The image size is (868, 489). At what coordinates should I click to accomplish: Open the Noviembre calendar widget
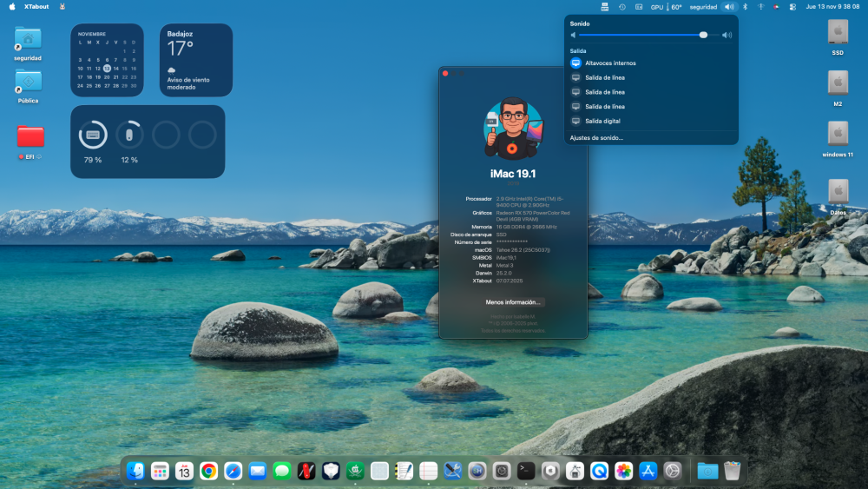(x=107, y=60)
